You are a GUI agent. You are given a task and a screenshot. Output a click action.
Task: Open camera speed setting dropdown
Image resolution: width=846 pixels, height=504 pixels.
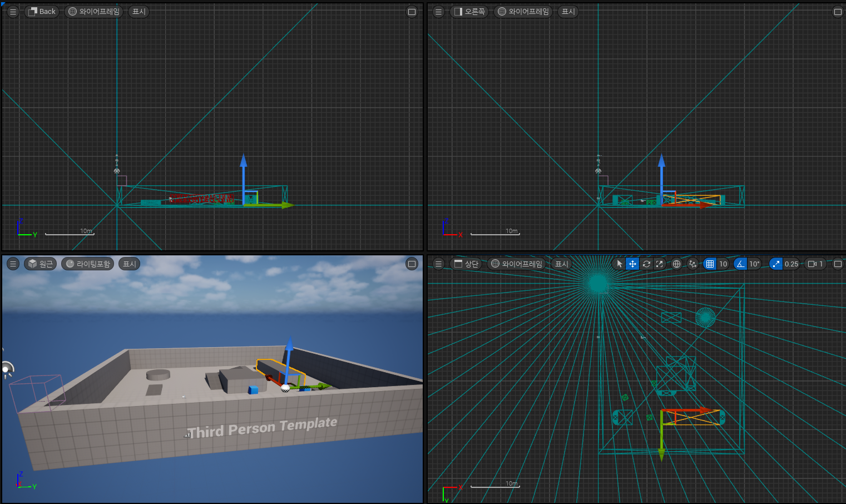coord(815,264)
